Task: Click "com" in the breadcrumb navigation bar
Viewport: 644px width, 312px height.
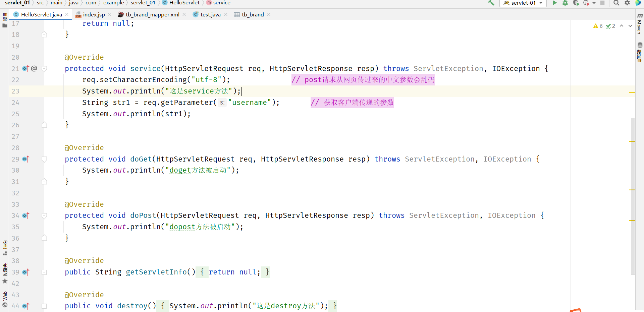Action: tap(91, 3)
